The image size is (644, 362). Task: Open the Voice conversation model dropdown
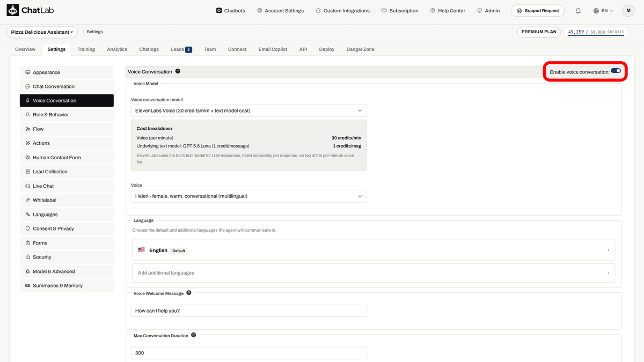(x=249, y=110)
